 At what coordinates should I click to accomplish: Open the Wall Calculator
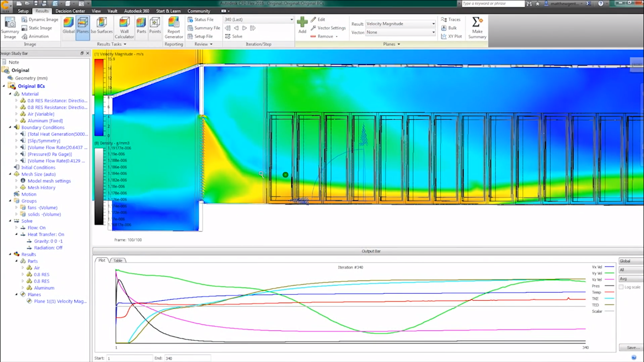click(x=124, y=28)
